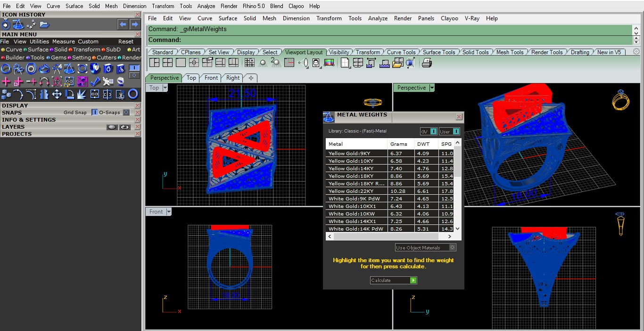Screen dimensions: 644x331
Task: Click the open folder icon in Icon History
Action: [44, 25]
